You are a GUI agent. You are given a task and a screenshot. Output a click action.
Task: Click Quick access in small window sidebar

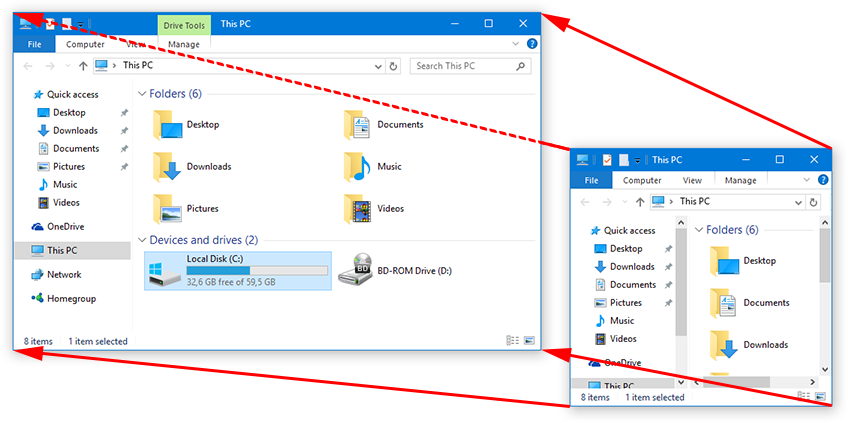click(x=629, y=231)
